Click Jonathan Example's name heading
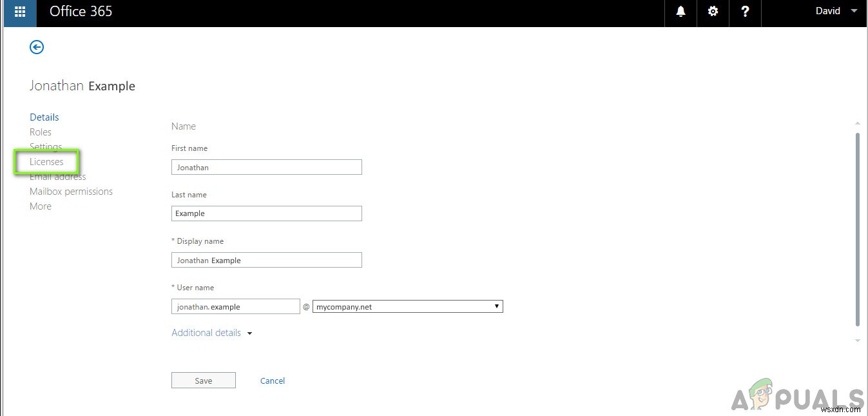Image resolution: width=868 pixels, height=416 pixels. [82, 85]
